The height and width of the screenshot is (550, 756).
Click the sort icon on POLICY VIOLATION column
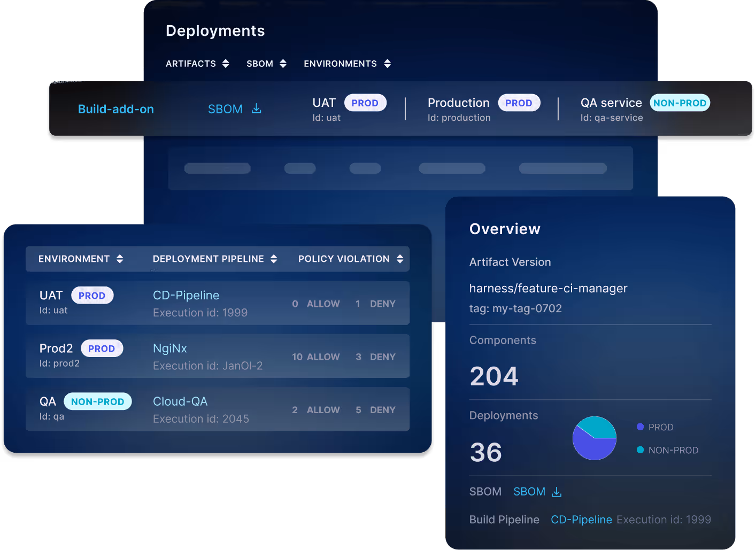point(400,259)
